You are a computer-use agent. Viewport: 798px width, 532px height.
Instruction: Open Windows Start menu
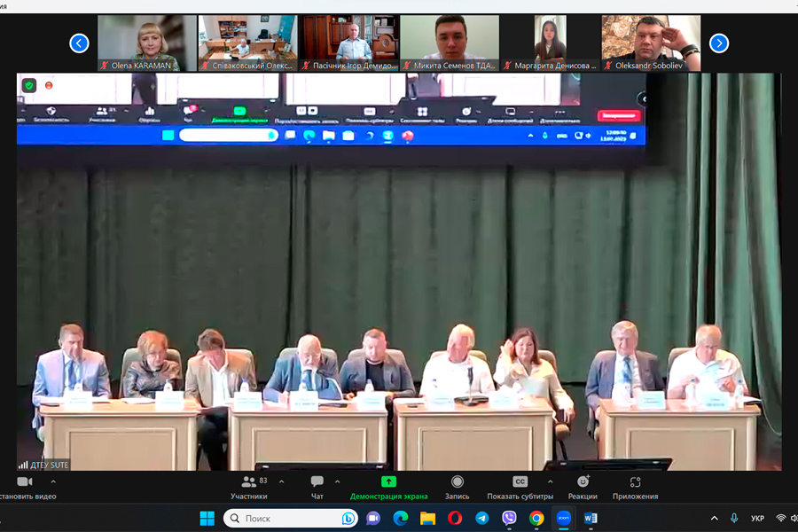pyautogui.click(x=207, y=518)
